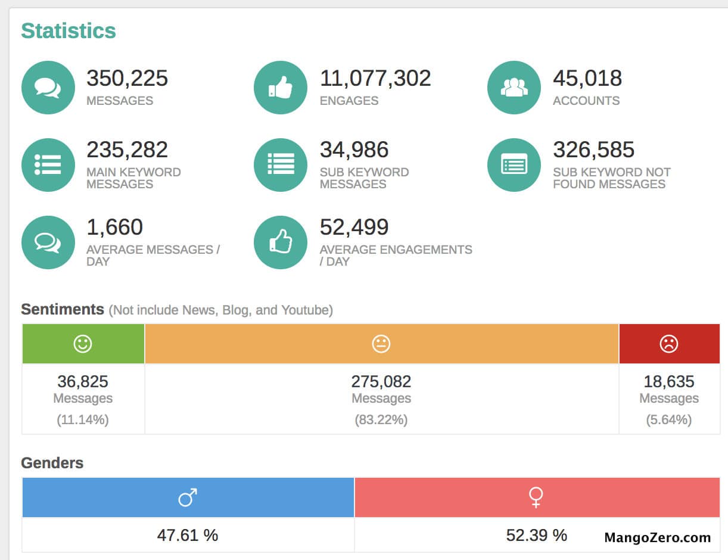Click the Average Engagements / Day thumbs-up icon
Image resolution: width=728 pixels, height=560 pixels.
pos(281,242)
